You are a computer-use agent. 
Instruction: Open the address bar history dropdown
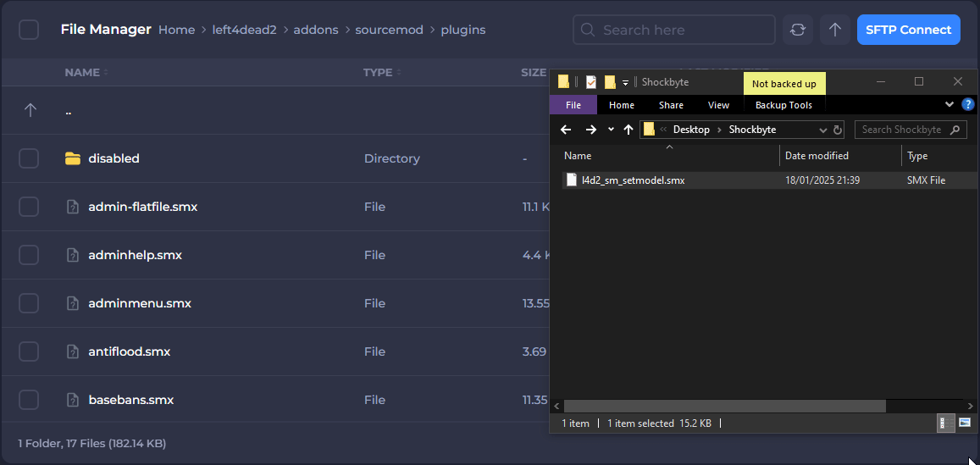pyautogui.click(x=822, y=130)
